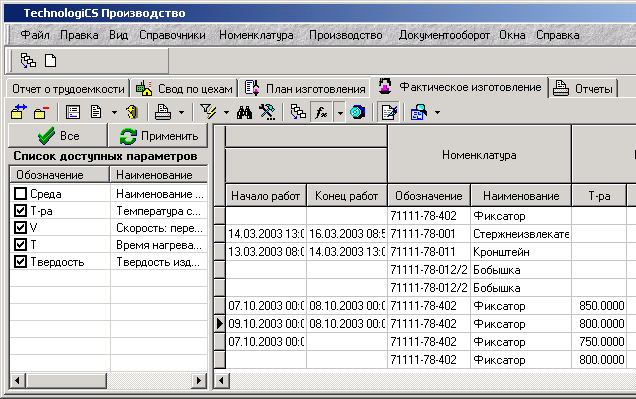Open the Файл menu
Image resolution: width=636 pixels, height=399 pixels.
coord(35,35)
